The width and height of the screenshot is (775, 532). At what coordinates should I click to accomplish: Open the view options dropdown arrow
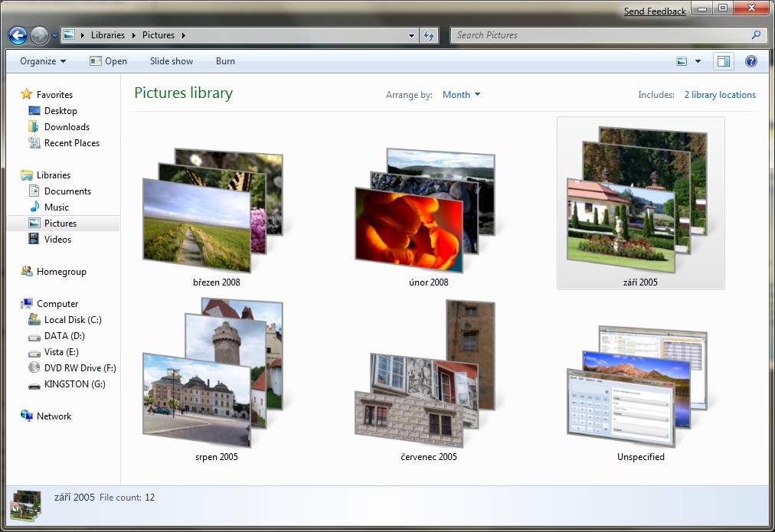[698, 61]
